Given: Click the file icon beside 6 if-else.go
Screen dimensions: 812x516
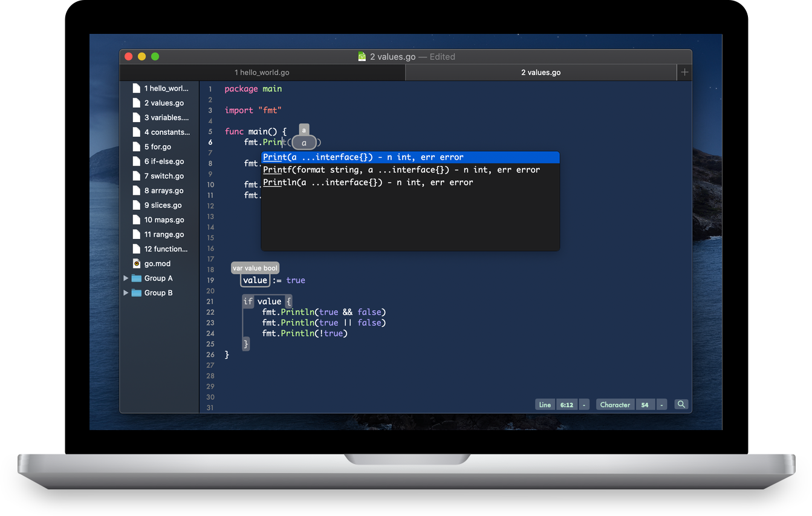Looking at the screenshot, I should click(x=137, y=162).
